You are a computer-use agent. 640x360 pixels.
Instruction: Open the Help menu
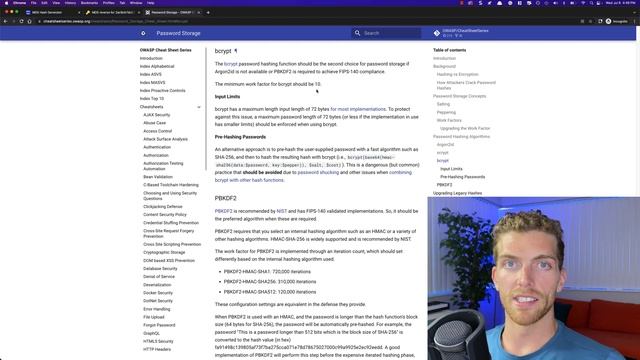(x=151, y=3)
